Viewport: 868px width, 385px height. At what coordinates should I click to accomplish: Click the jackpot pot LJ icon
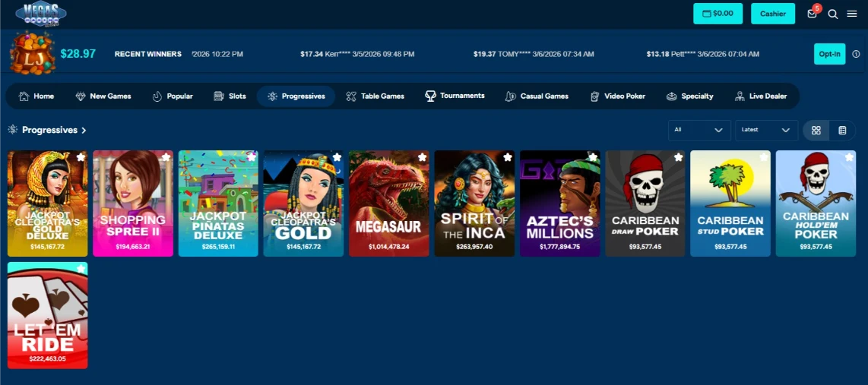[x=33, y=53]
